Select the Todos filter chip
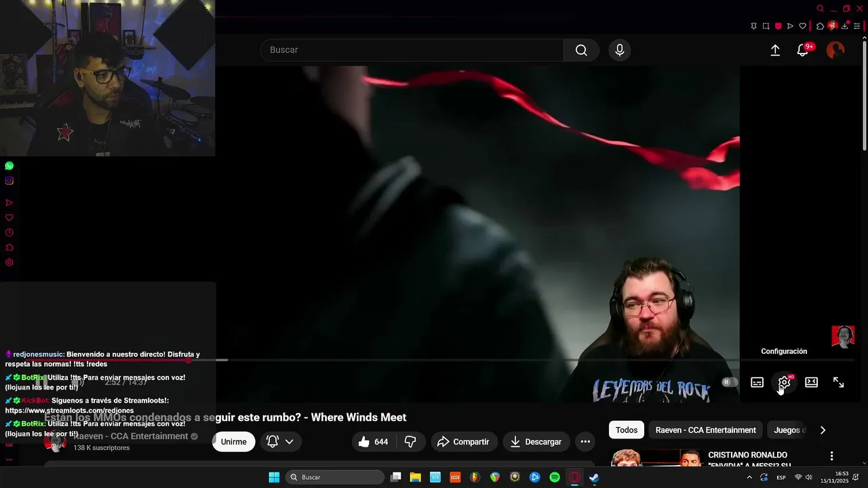The width and height of the screenshot is (868, 488). point(627,430)
